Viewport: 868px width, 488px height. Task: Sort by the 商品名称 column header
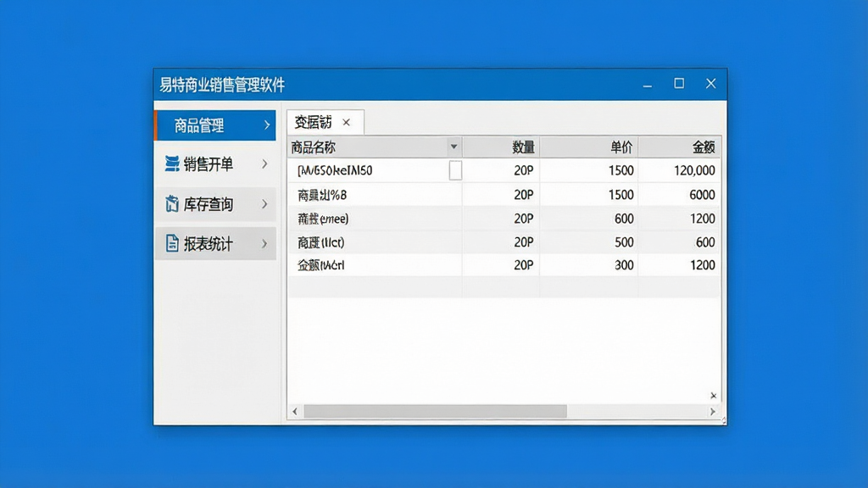376,147
